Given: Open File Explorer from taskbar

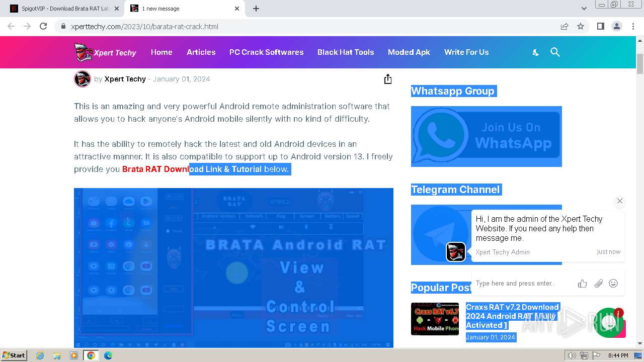Looking at the screenshot, I should click(57, 355).
